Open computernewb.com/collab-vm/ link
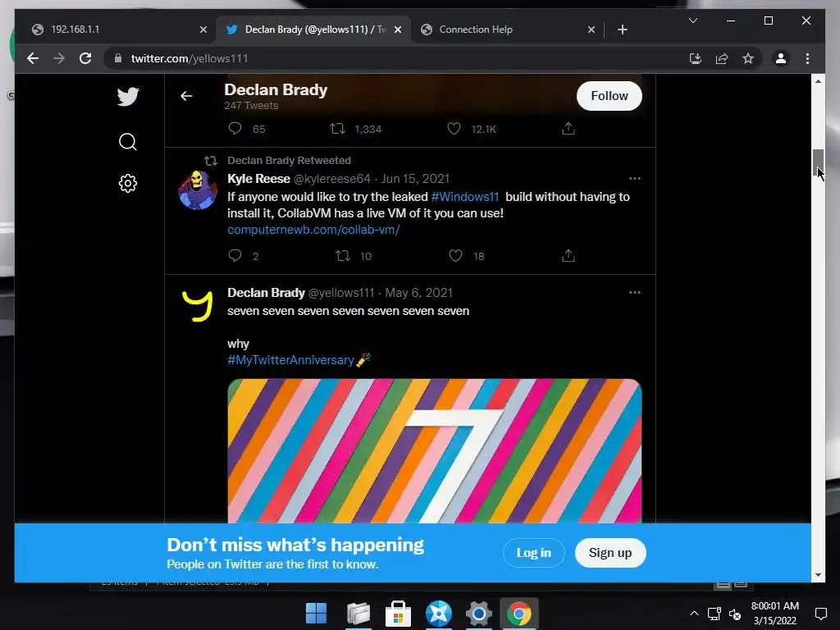 (x=313, y=230)
